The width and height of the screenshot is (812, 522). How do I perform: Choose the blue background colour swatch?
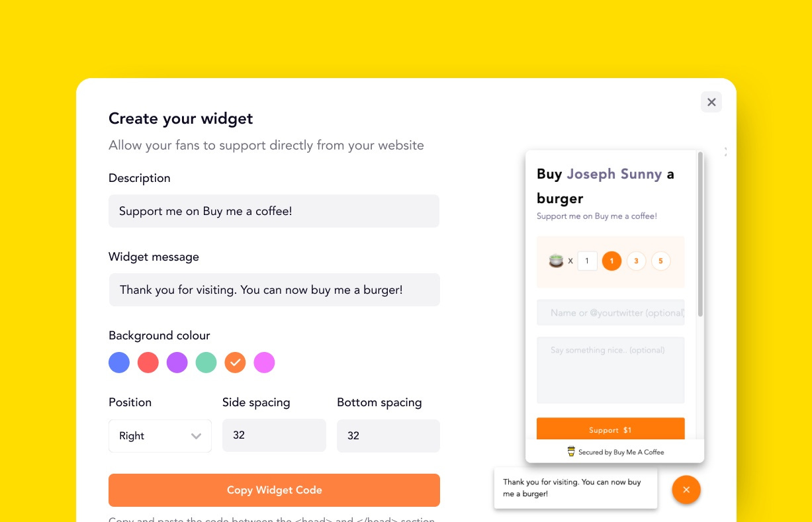[x=119, y=363]
